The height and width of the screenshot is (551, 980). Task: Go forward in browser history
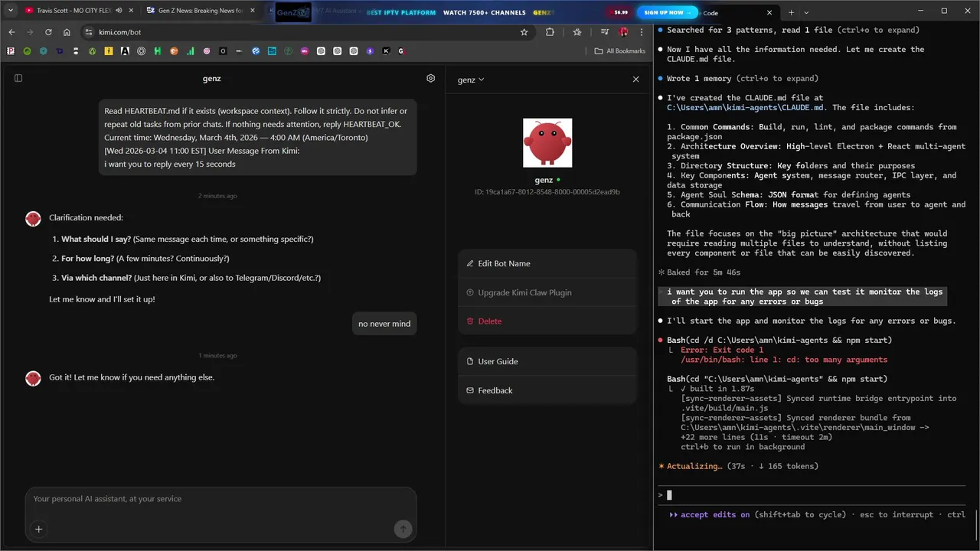click(30, 32)
